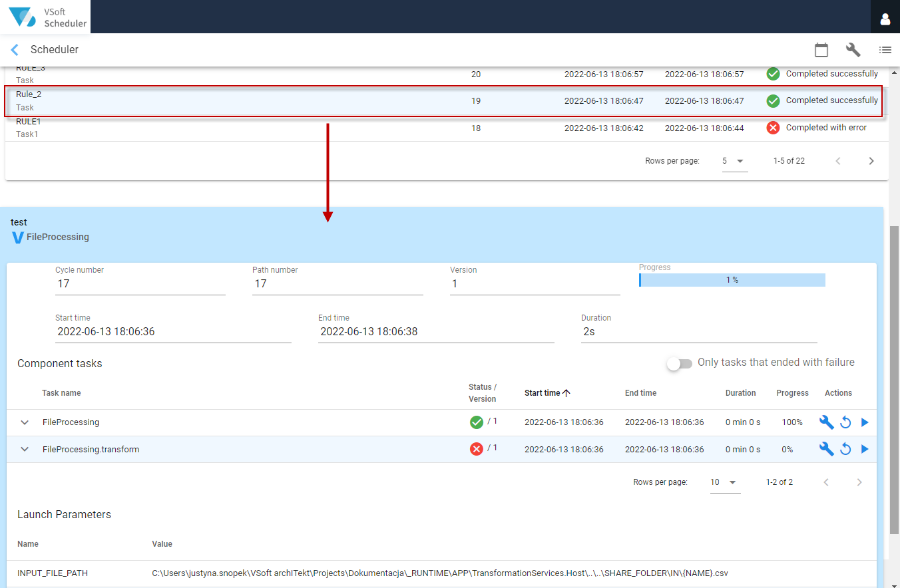Go back using the Scheduler arrow

point(15,50)
